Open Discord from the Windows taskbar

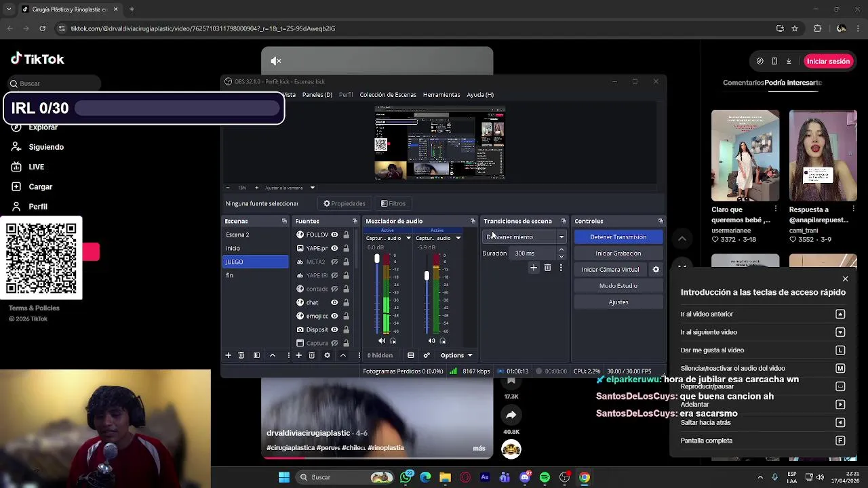(x=525, y=477)
